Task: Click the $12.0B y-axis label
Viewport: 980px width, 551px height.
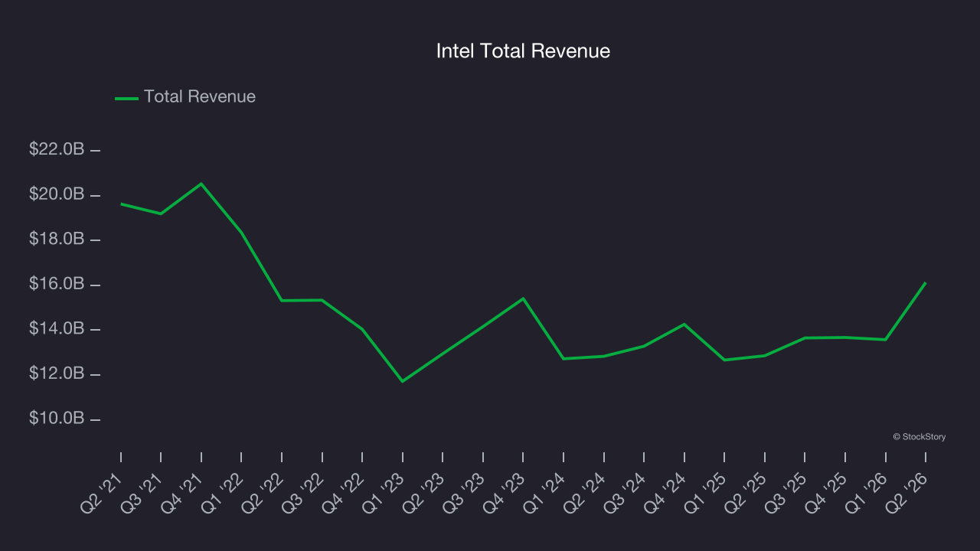Action: 57,373
